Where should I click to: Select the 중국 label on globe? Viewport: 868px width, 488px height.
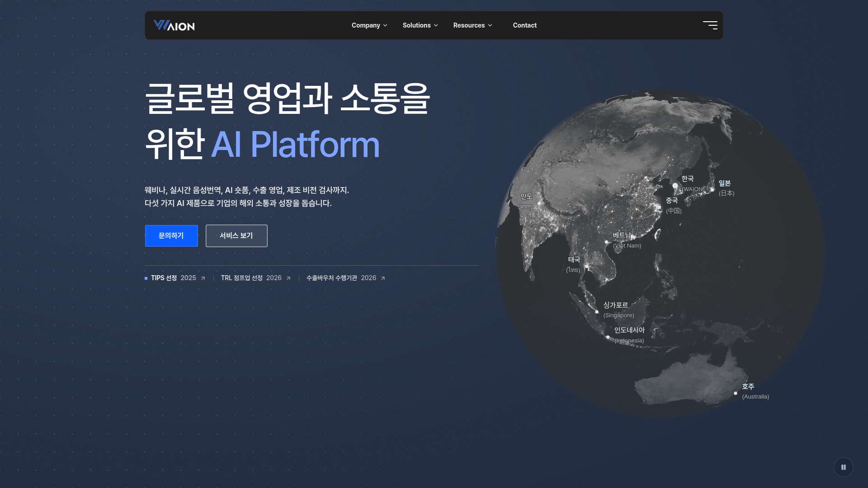pyautogui.click(x=673, y=205)
